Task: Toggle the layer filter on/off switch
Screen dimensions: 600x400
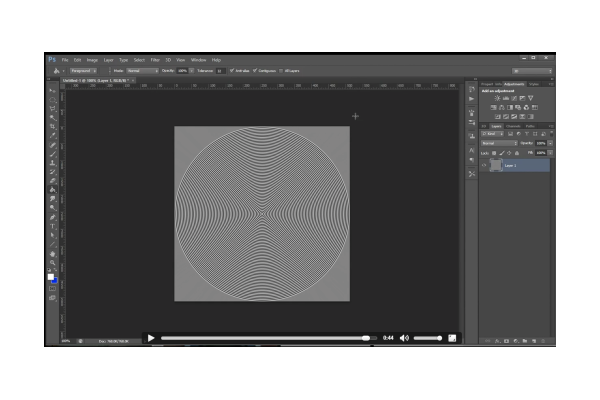Action: 551,134
